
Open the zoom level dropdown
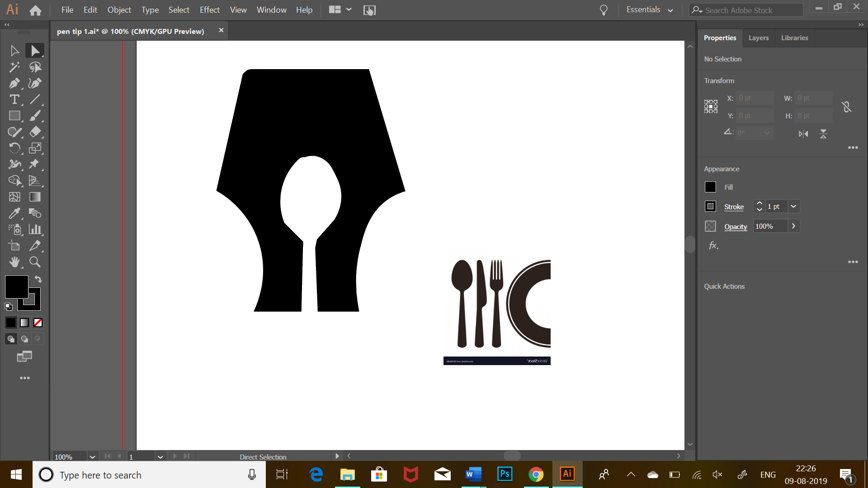[x=92, y=457]
